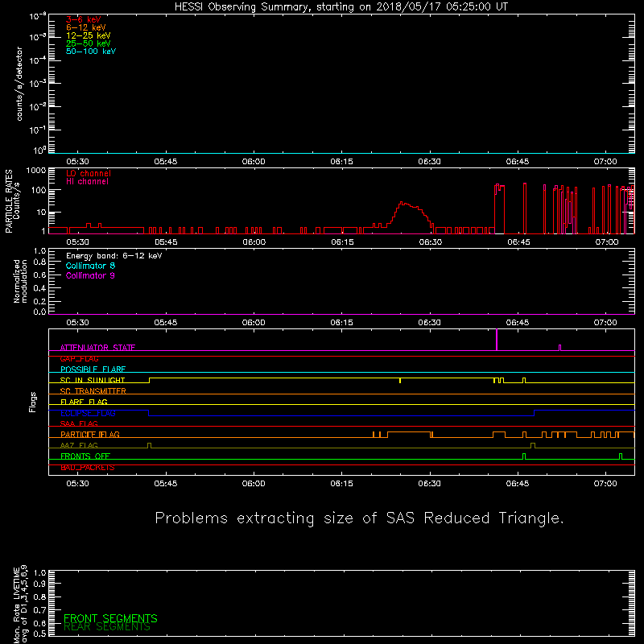Image resolution: width=644 pixels, height=644 pixels.
Task: Click the FLARE_FLAG label
Action: pyautogui.click(x=84, y=402)
